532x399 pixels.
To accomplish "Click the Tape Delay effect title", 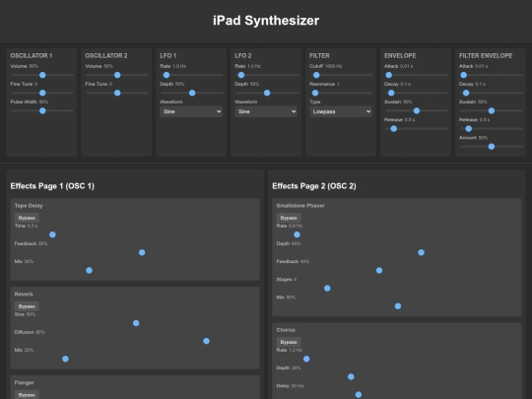I will [x=29, y=206].
